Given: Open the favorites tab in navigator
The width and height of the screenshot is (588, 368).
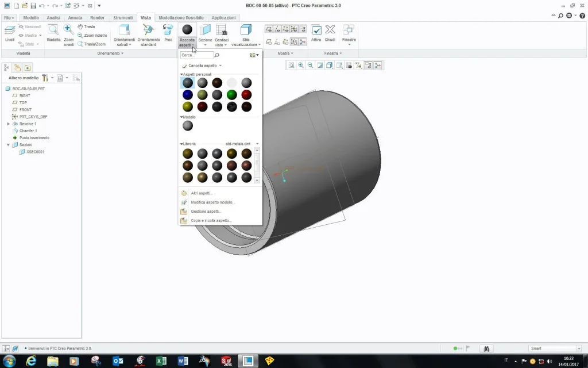Looking at the screenshot, I should (x=28, y=68).
